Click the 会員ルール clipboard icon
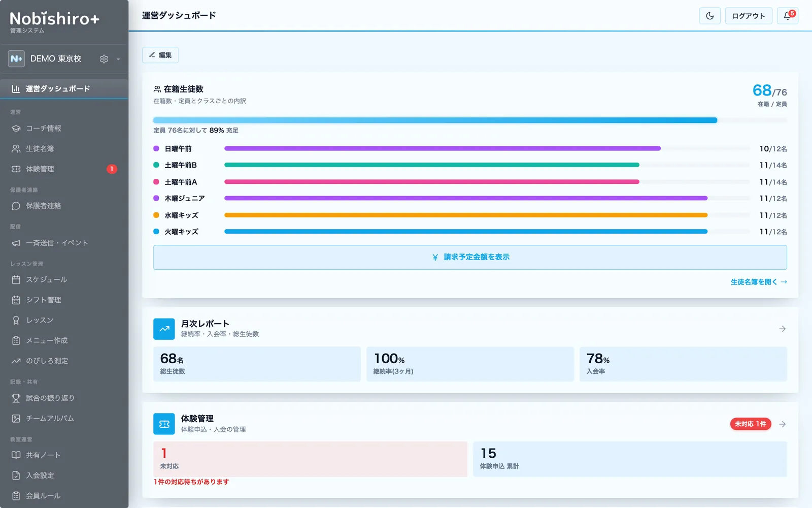Image resolution: width=812 pixels, height=508 pixels. tap(16, 496)
